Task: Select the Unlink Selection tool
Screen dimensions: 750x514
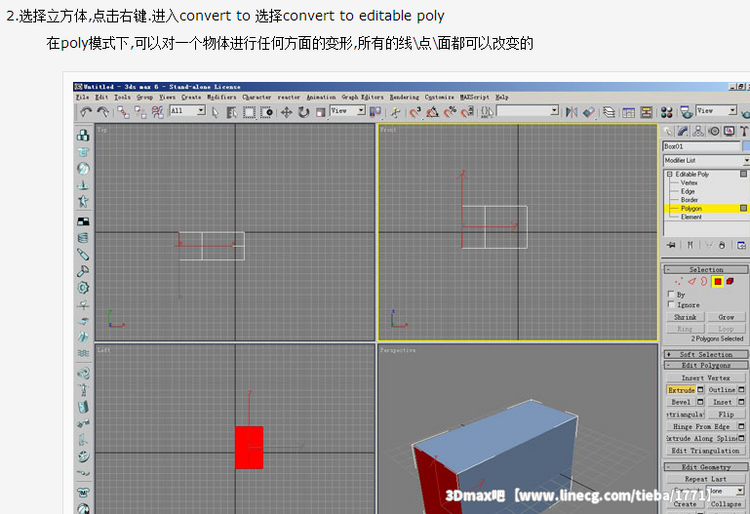Action: 141,112
